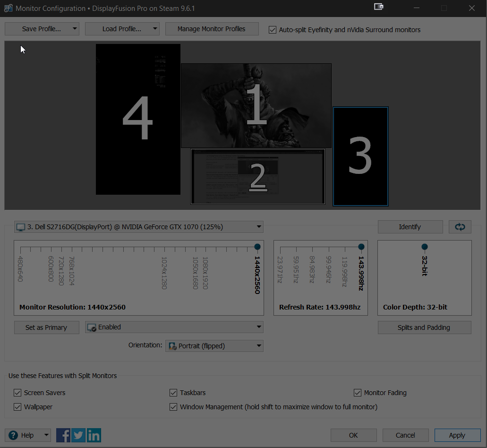Select monitor 2 in the layout preview
487x448 pixels.
click(x=258, y=177)
